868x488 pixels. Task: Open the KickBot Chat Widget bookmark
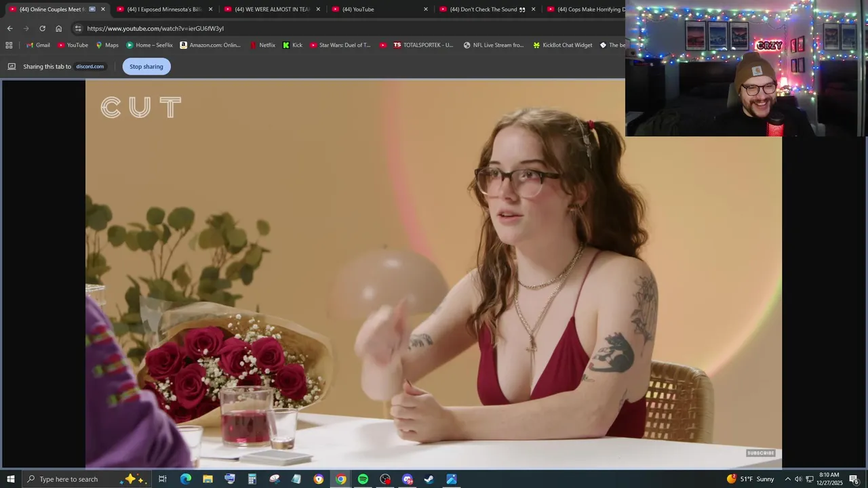point(563,45)
